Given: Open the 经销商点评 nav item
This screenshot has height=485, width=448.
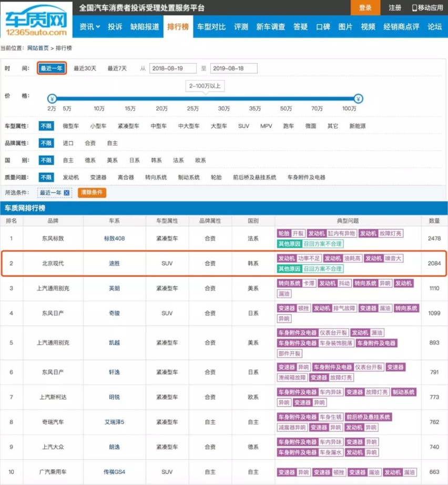Looking at the screenshot, I should [401, 27].
